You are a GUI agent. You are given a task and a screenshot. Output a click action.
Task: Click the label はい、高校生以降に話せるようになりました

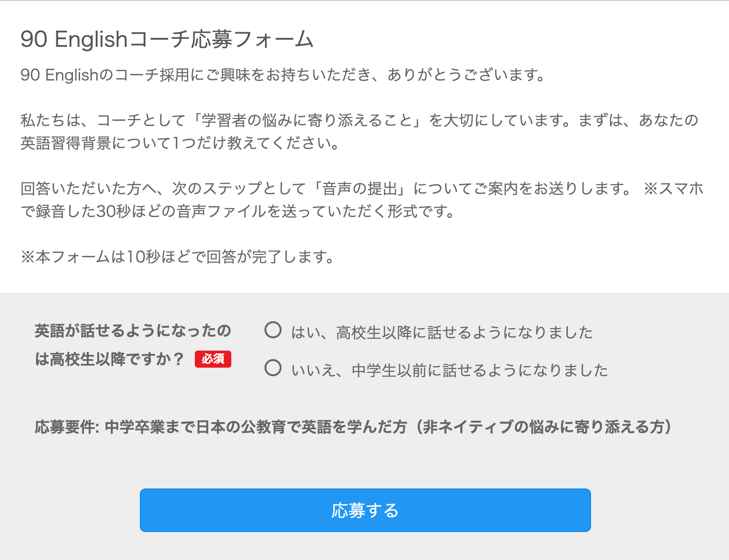tap(442, 333)
